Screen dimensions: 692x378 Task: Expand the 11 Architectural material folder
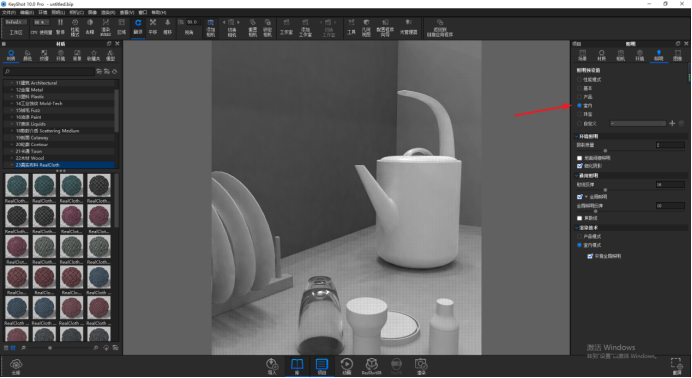point(12,83)
